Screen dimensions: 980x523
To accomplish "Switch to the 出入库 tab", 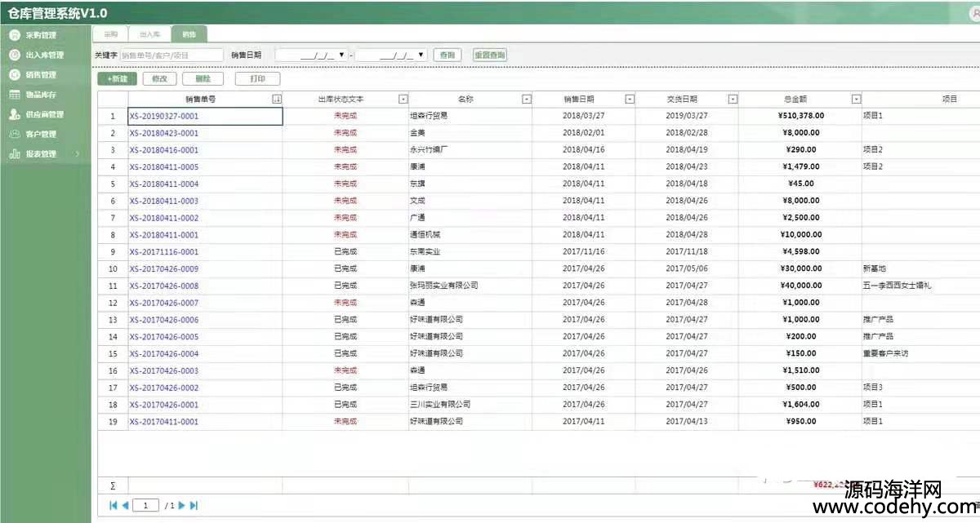I will (x=149, y=34).
